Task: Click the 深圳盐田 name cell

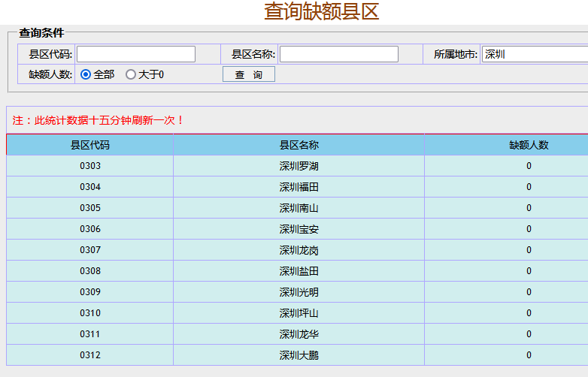Action: (x=299, y=270)
